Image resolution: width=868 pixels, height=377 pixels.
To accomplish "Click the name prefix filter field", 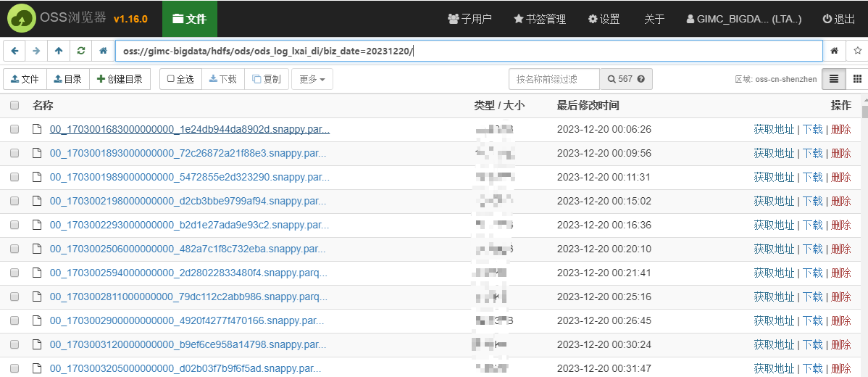I will [x=554, y=79].
